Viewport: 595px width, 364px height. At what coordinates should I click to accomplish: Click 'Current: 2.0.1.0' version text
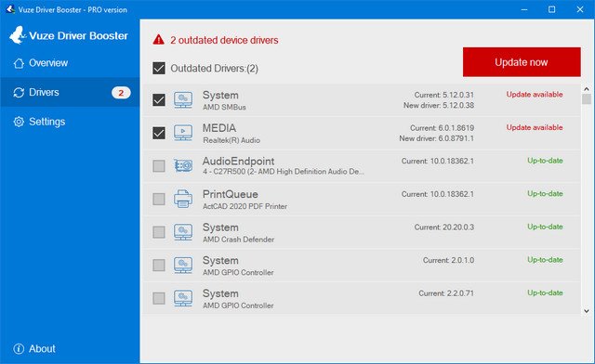(448, 261)
